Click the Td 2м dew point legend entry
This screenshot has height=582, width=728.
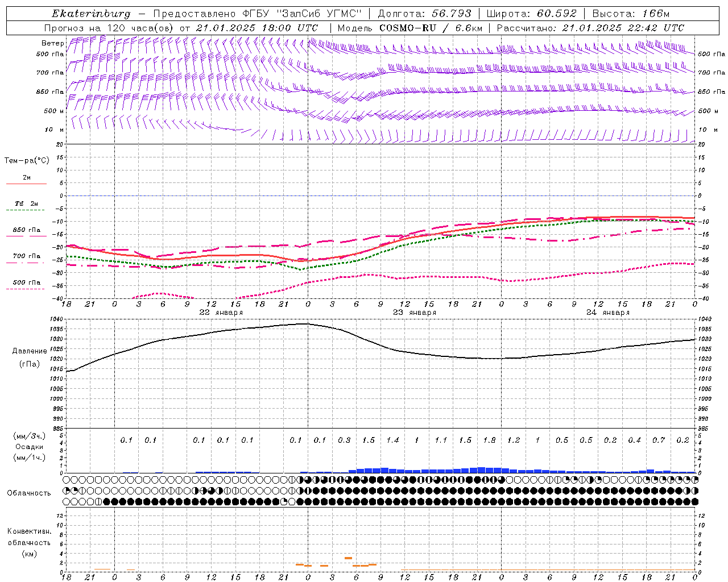26,203
